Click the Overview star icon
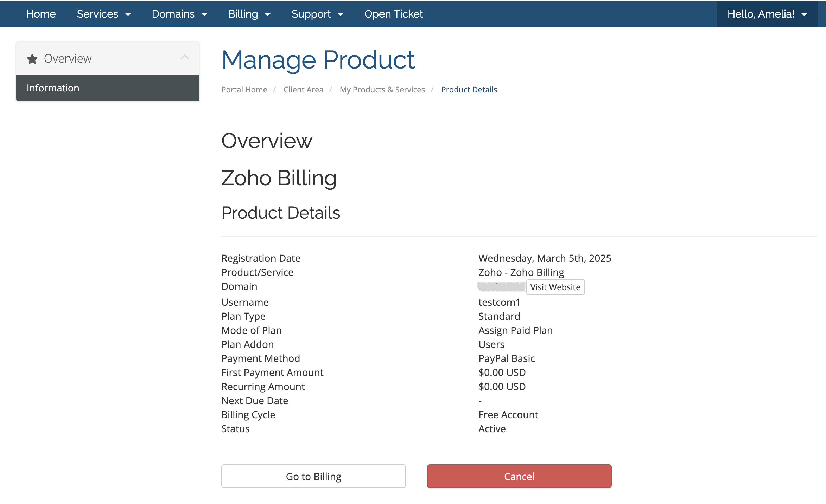 [32, 59]
